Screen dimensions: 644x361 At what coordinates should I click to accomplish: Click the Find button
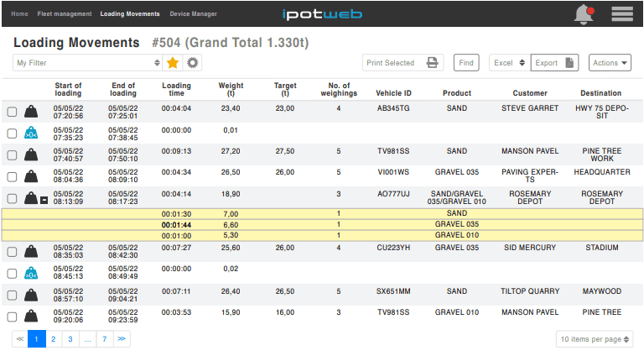[x=466, y=63]
